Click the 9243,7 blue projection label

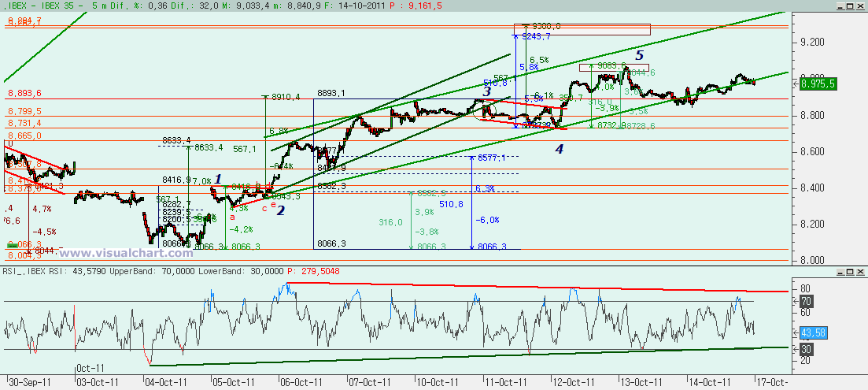click(537, 36)
